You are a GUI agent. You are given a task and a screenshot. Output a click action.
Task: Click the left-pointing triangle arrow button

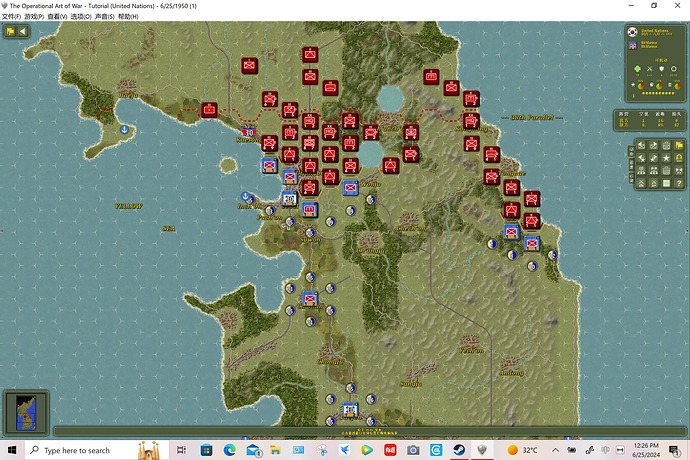point(22,31)
